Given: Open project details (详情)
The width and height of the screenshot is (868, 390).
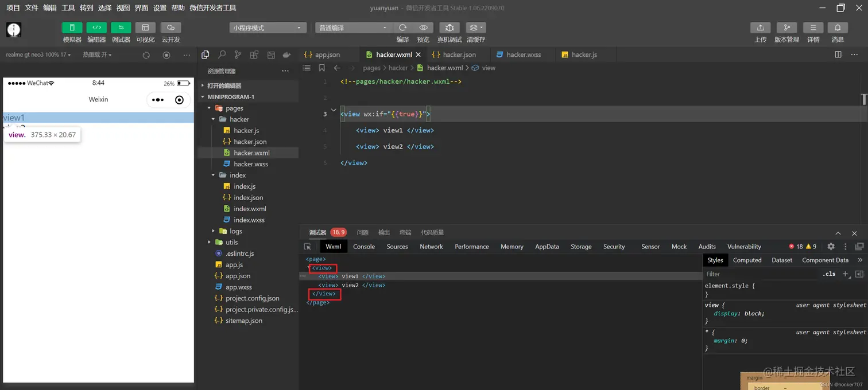Looking at the screenshot, I should (x=813, y=28).
